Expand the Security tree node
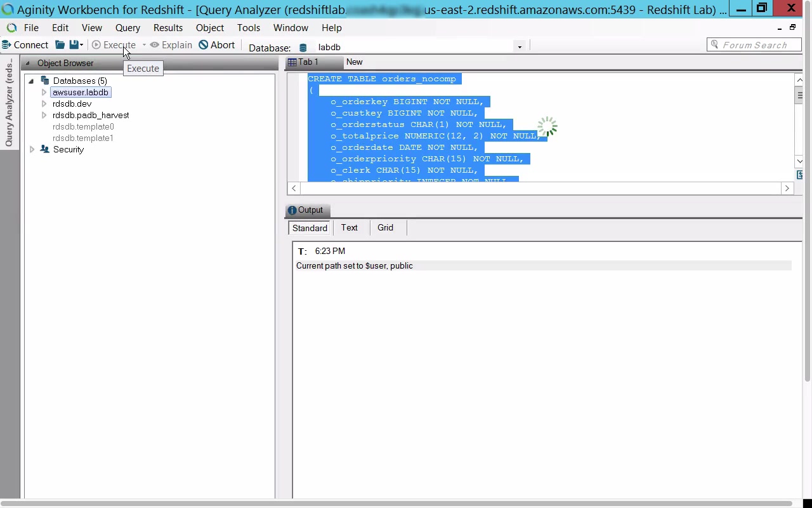The height and width of the screenshot is (508, 812). pyautogui.click(x=32, y=150)
